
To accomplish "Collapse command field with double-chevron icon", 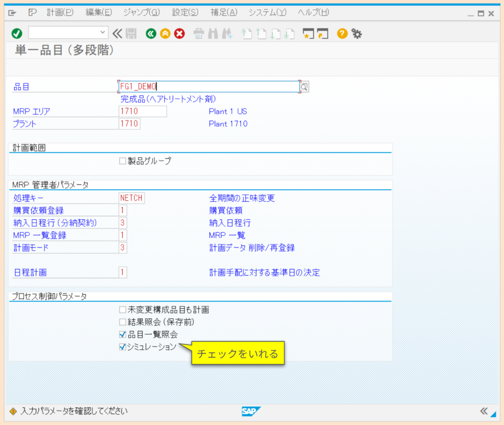I will pyautogui.click(x=117, y=33).
